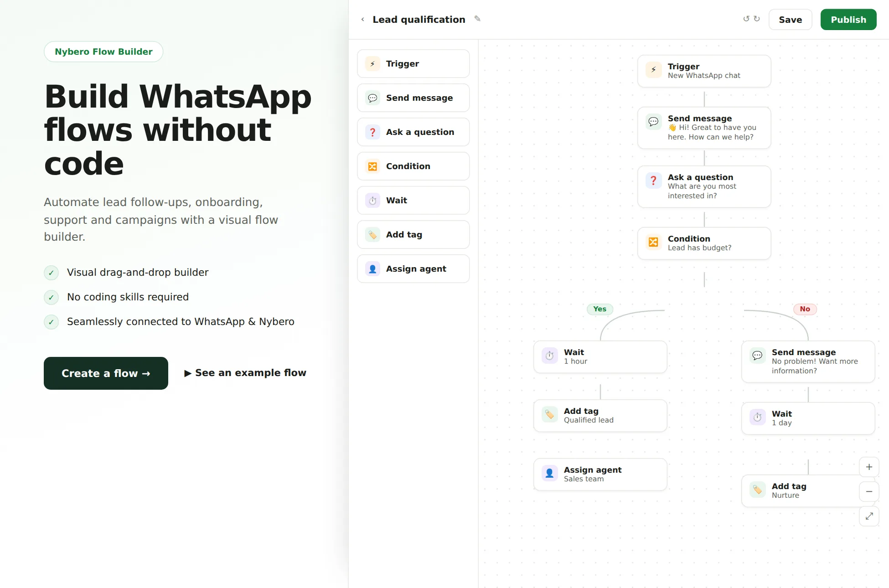Image resolution: width=889 pixels, height=588 pixels.
Task: Click tag icon on Qualified lead node
Action: [549, 414]
